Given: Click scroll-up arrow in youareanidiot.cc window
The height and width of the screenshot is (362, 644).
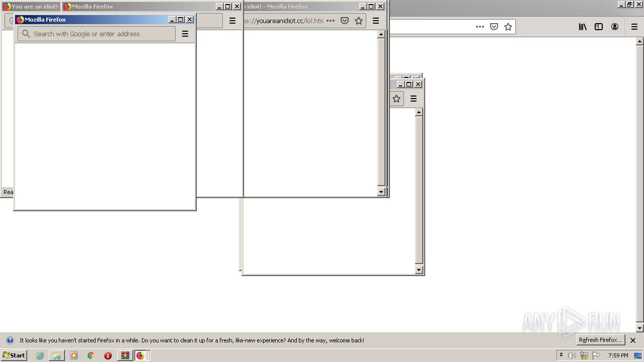Looking at the screenshot, I should click(x=381, y=35).
